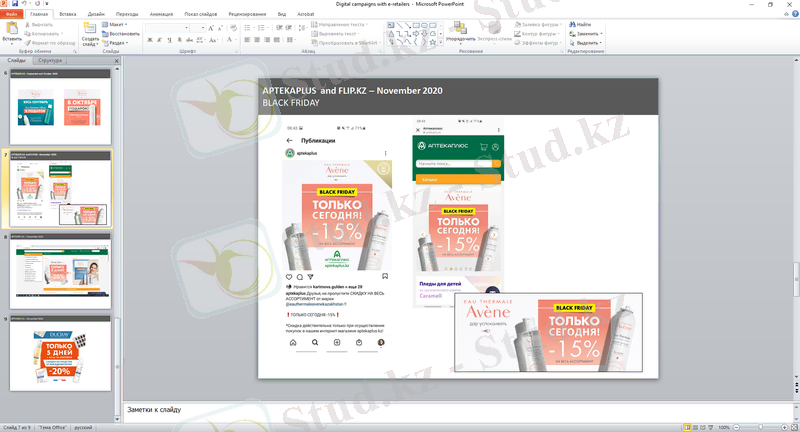
Task: Click the Redo icon in quick access toolbar
Action: [37, 4]
